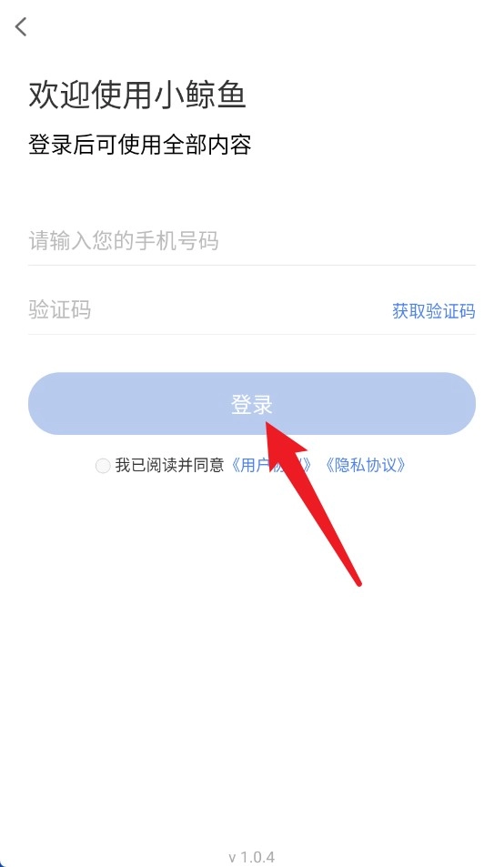Click the red arrow annotation graphic
Screen dimensions: 504x867
(312, 502)
